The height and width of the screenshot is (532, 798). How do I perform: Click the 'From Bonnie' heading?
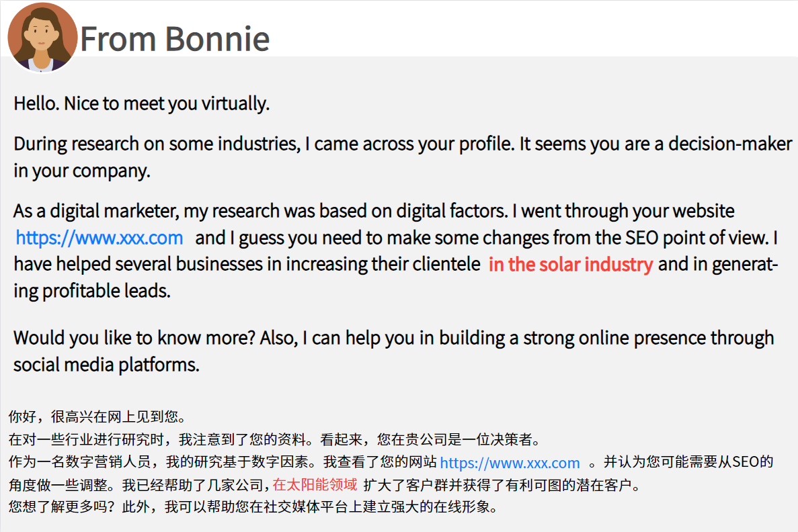(x=175, y=39)
